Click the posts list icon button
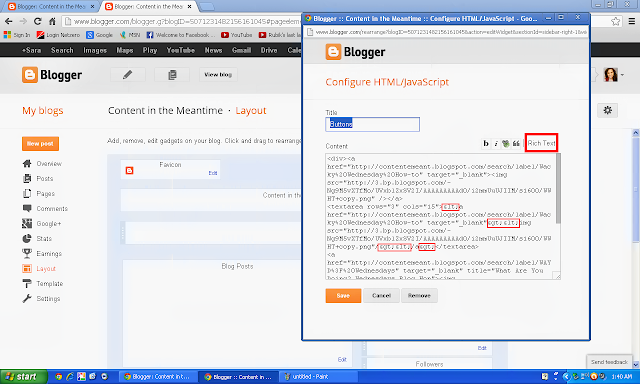The height and width of the screenshot is (384, 640). click(x=172, y=75)
